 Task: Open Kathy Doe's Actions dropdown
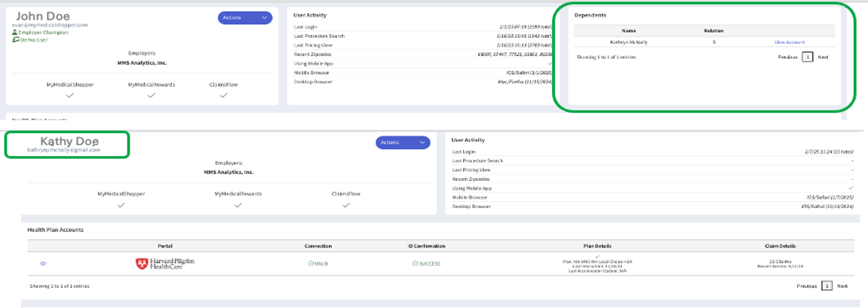[402, 143]
